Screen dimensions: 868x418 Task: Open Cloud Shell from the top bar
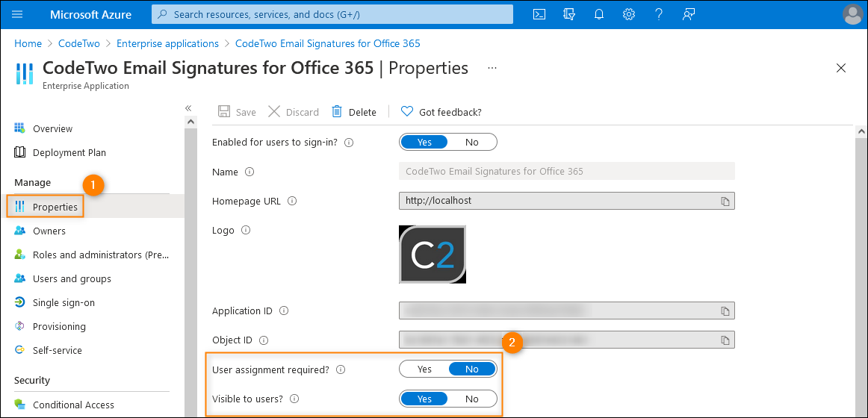(539, 15)
